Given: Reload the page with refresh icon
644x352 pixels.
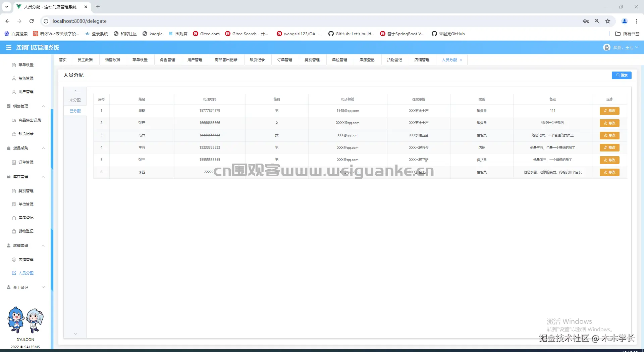Looking at the screenshot, I should point(32,21).
